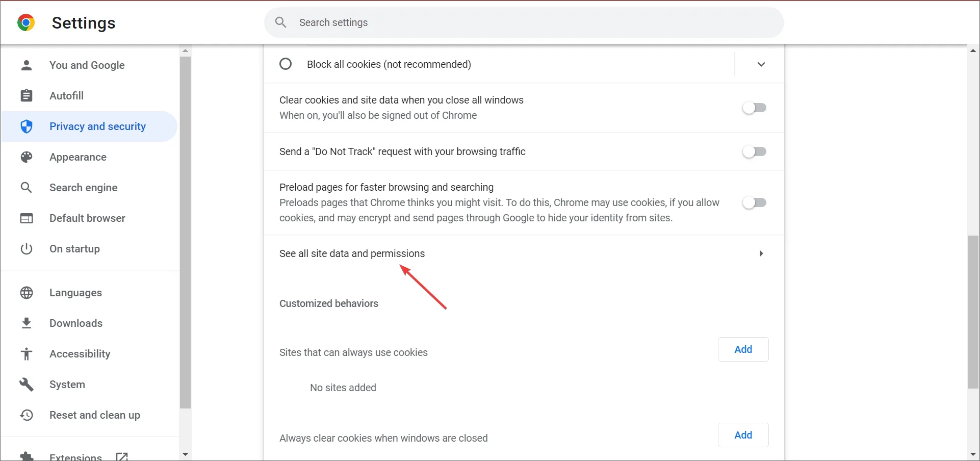The image size is (980, 461).
Task: Open Search engine settings section
Action: [x=83, y=188]
